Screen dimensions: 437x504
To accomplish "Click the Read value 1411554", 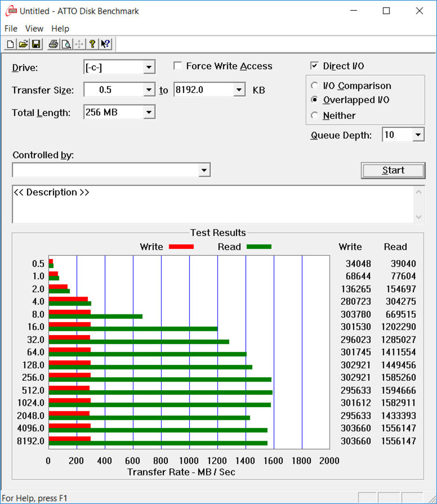I will (x=399, y=352).
